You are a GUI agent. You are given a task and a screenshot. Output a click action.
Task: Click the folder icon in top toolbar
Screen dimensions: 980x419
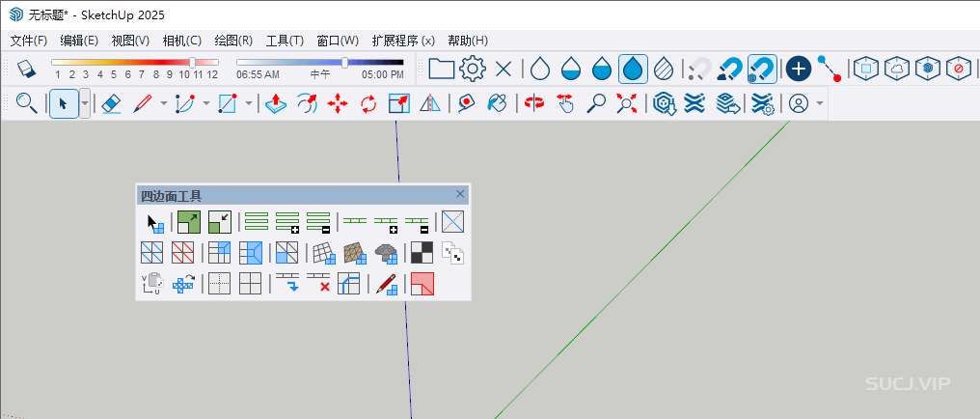click(441, 69)
